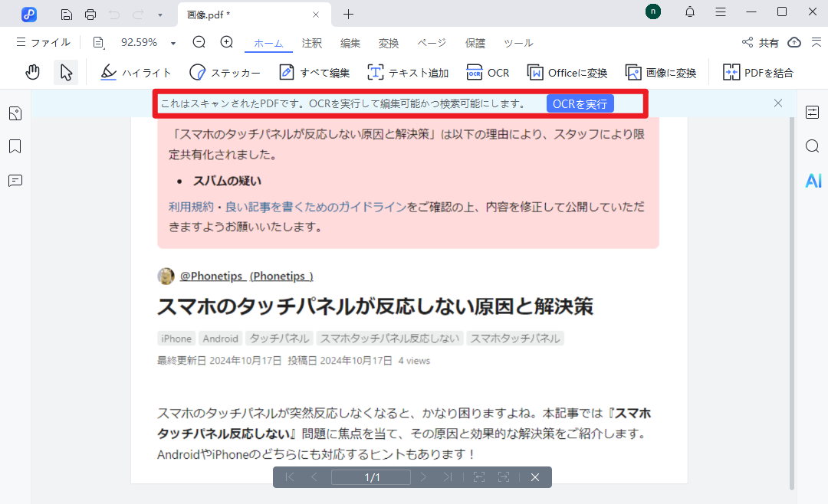Open the hamburger menu in title bar

(720, 11)
